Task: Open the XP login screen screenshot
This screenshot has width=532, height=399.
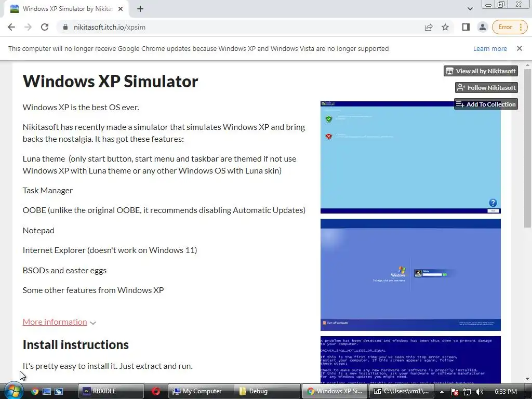Action: pyautogui.click(x=410, y=275)
